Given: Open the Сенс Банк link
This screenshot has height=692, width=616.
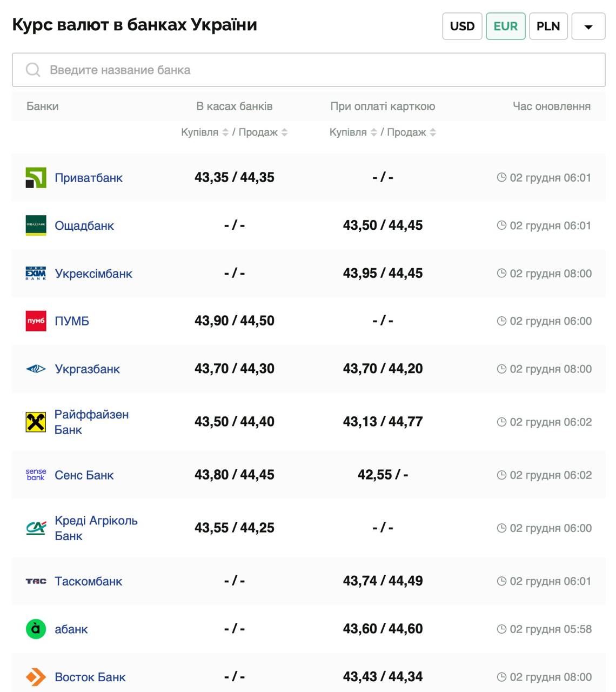Looking at the screenshot, I should pos(84,475).
